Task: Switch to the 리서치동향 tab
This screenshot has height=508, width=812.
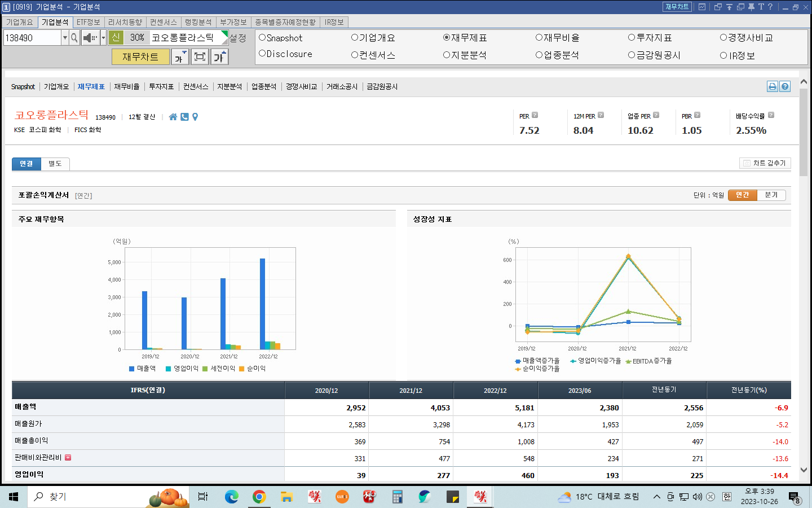Action: (125, 22)
